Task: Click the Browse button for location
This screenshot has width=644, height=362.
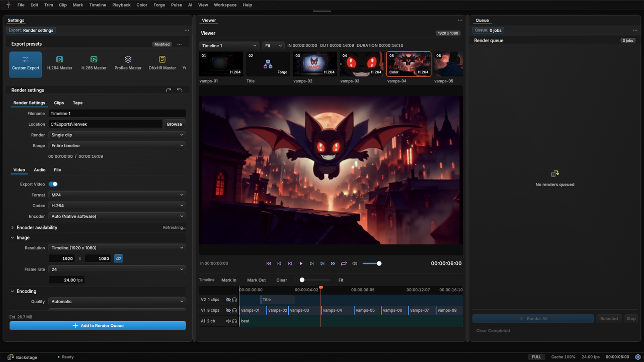Action: tap(175, 124)
